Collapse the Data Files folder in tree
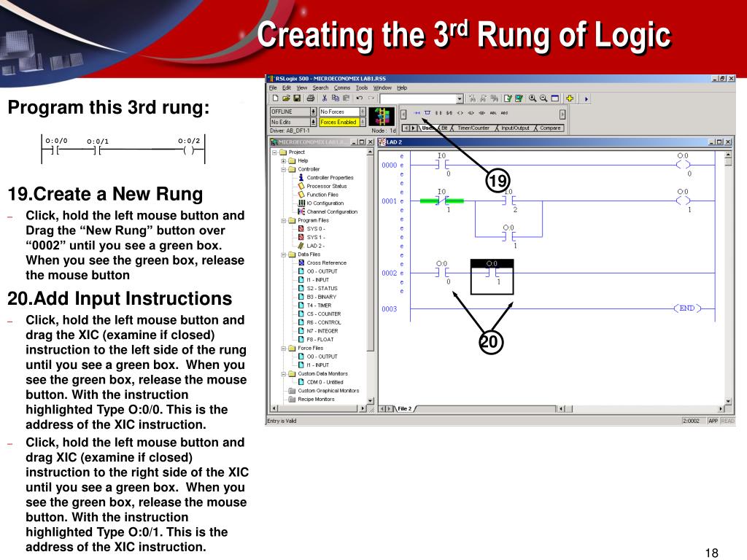Image resolution: width=747 pixels, height=560 pixels. 284,254
